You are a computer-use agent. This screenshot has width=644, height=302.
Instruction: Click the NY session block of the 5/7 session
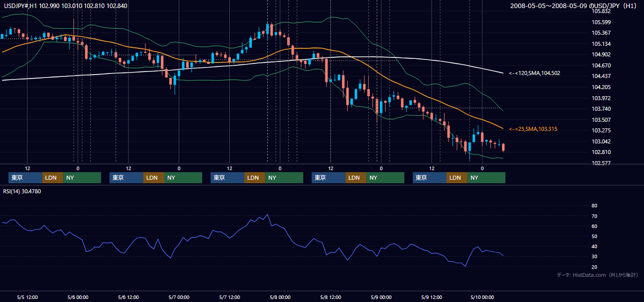click(x=284, y=178)
